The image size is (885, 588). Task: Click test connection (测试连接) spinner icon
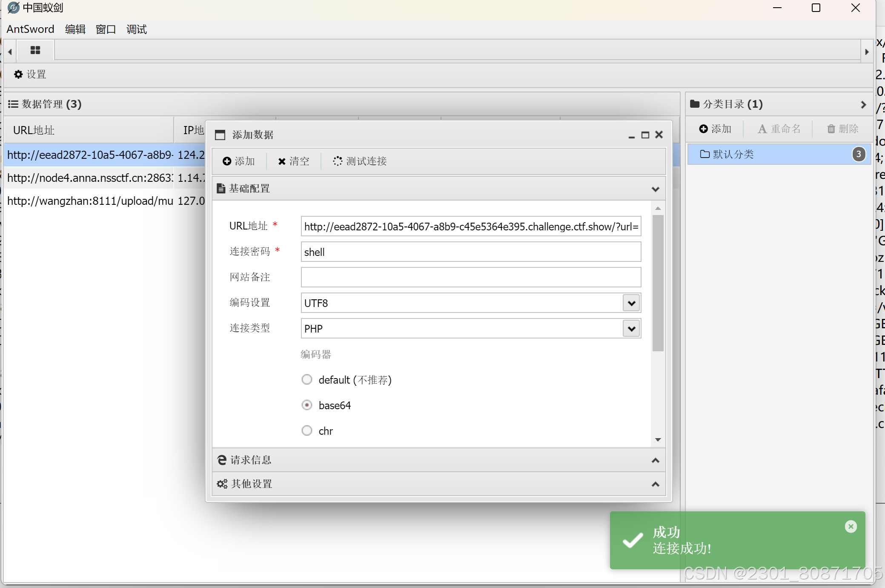pos(338,161)
